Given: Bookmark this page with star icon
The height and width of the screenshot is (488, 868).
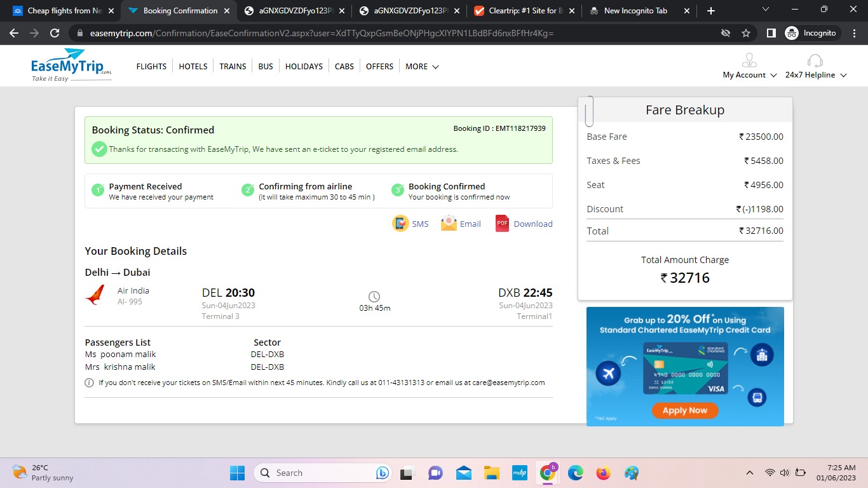Looking at the screenshot, I should coord(746,33).
